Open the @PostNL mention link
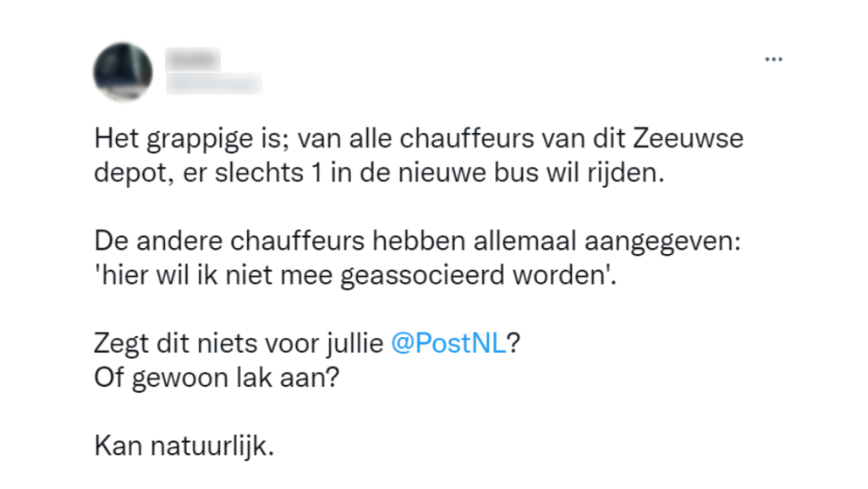Image resolution: width=868 pixels, height=489 pixels. 449,343
